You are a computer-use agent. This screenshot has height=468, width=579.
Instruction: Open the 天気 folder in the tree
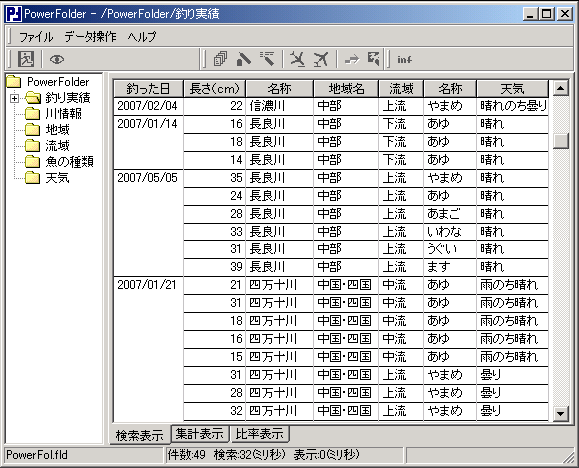tap(58, 178)
